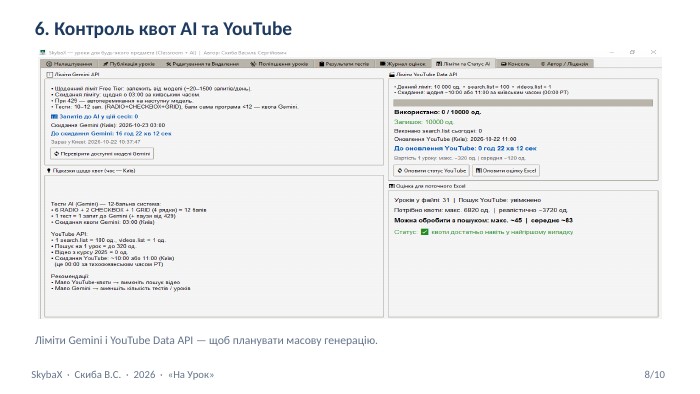Click the YouTube quota usage progress bar
This screenshot has width=700, height=394.
point(523,103)
